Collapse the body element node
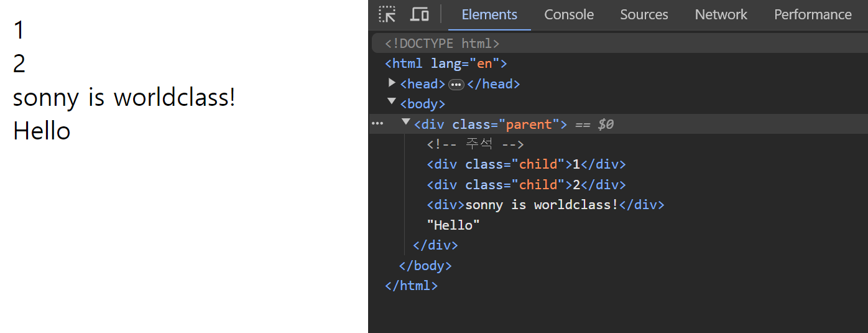This screenshot has width=868, height=333. coord(392,101)
